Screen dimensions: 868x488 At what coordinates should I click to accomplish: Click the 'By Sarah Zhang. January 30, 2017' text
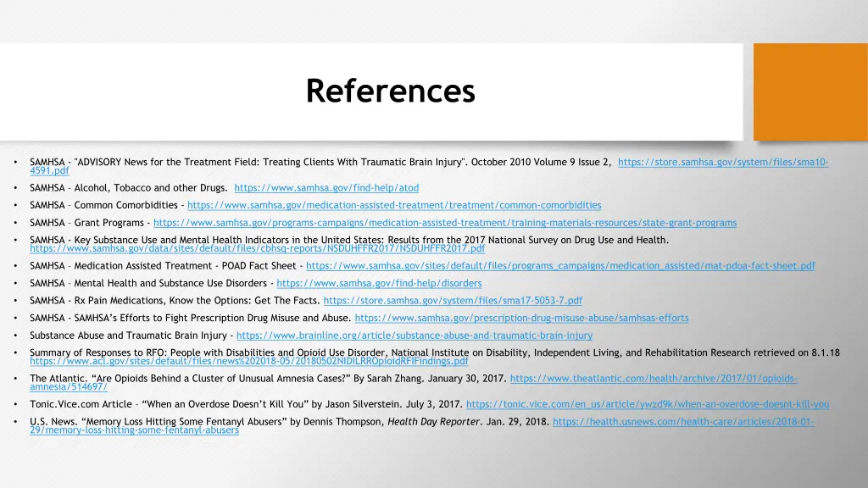pyautogui.click(x=430, y=379)
